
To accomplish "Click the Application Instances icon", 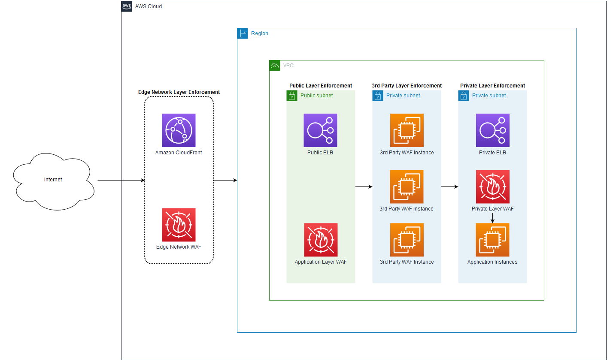I will [x=492, y=240].
